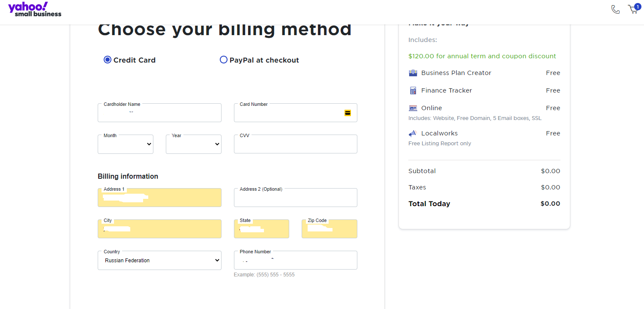Click the phone Example: (555) 555 - 5555 hint
The height and width of the screenshot is (309, 644).
point(264,275)
